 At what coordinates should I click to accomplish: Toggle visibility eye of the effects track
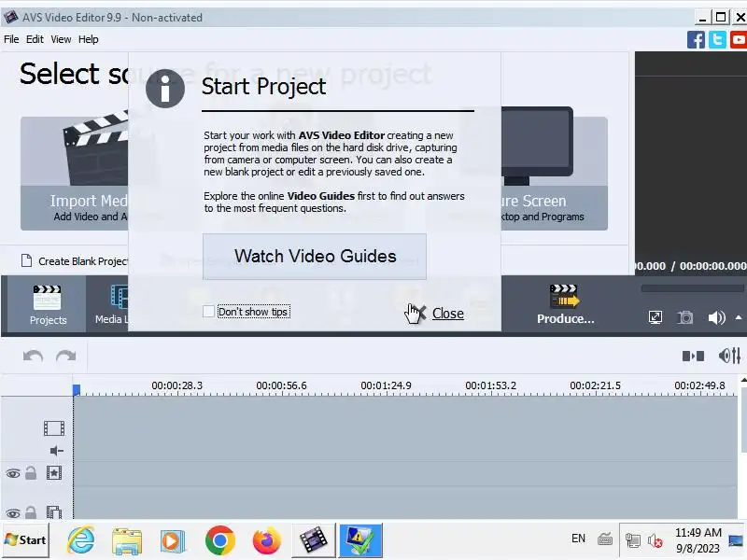[x=13, y=473]
